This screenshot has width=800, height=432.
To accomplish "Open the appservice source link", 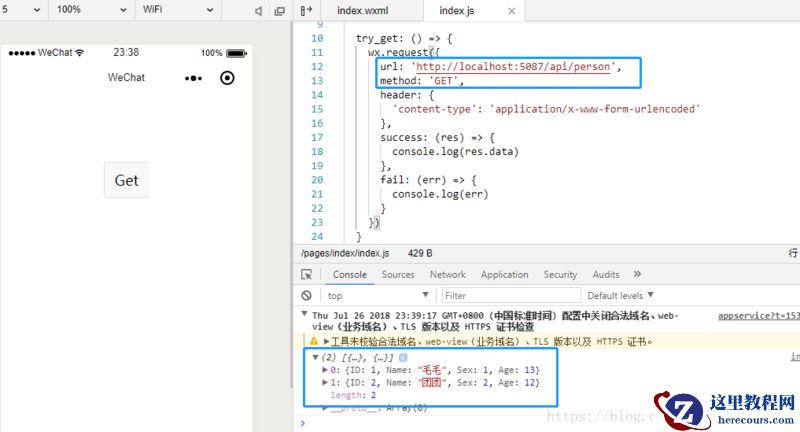I will [758, 316].
